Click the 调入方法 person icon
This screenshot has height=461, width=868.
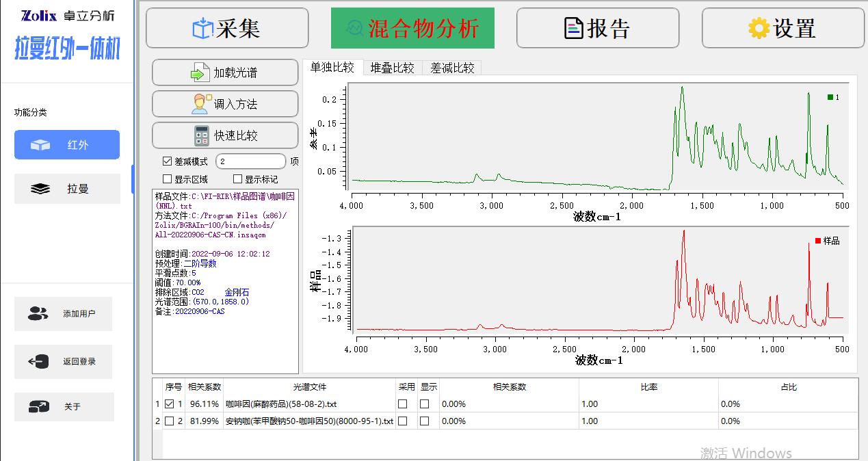point(200,104)
